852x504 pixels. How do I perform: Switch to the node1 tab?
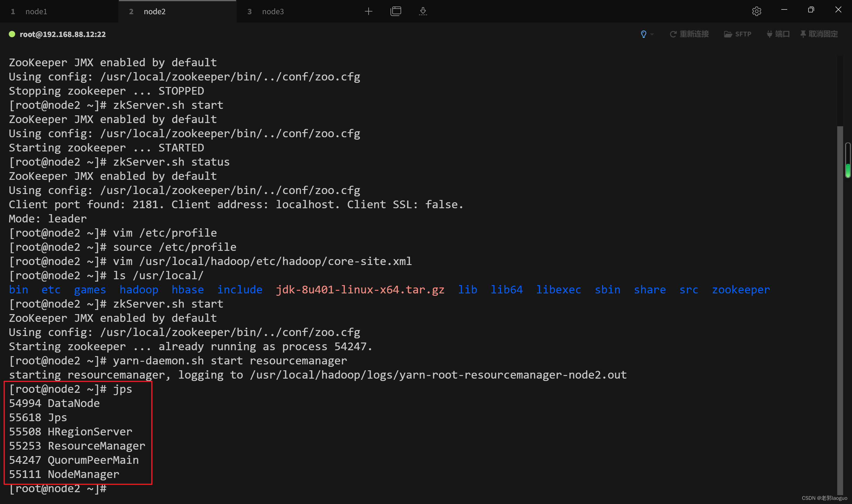[36, 12]
